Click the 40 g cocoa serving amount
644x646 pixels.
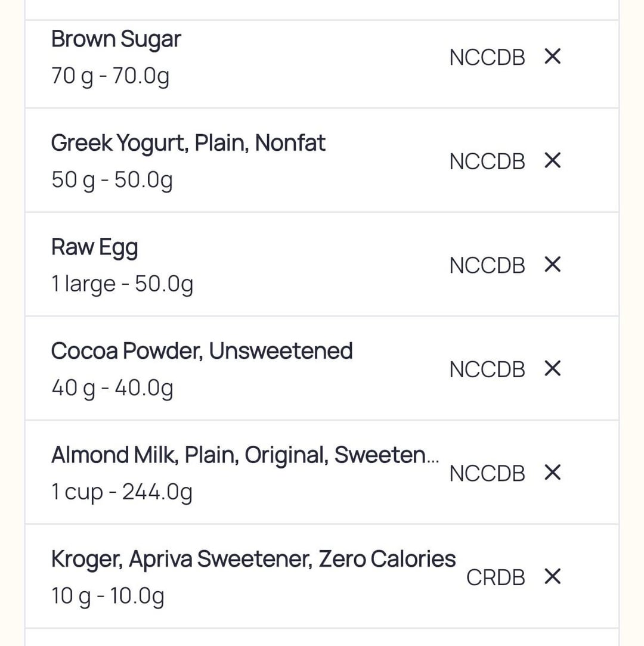[112, 389]
